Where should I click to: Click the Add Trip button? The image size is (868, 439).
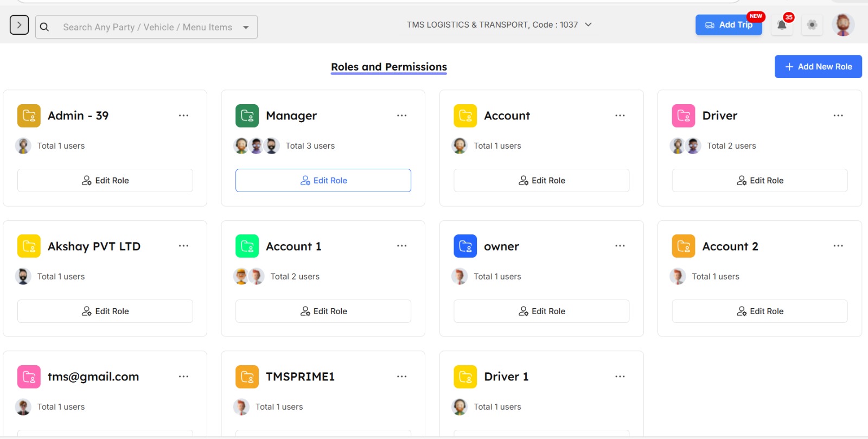(729, 25)
